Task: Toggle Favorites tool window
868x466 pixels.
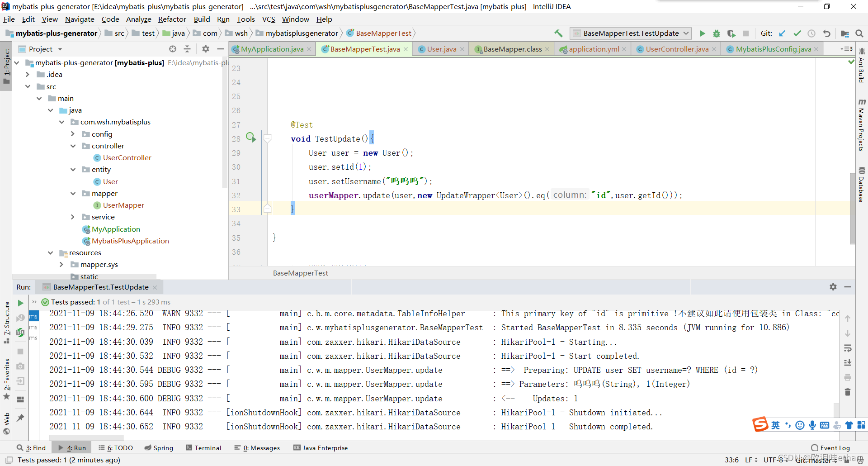Action: (x=6, y=379)
